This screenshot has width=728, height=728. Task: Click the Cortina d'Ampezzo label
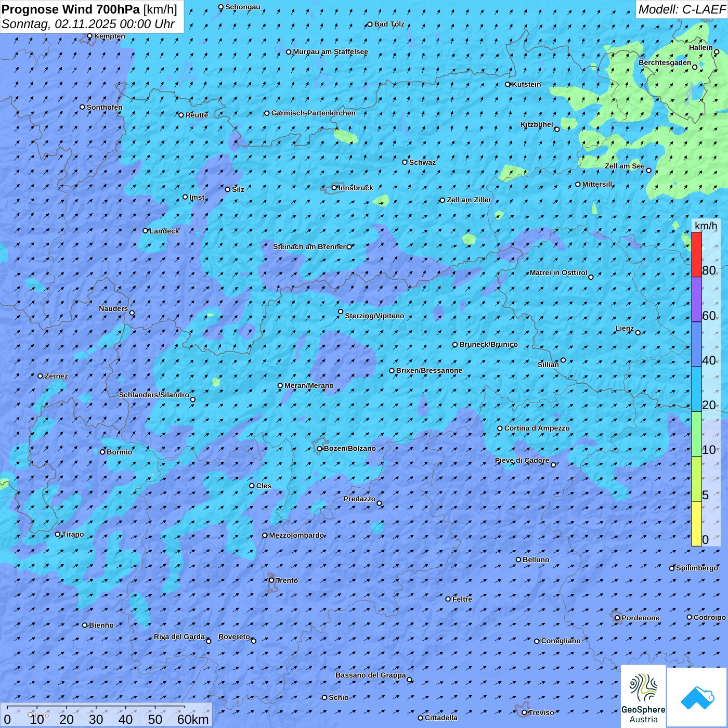pyautogui.click(x=537, y=428)
